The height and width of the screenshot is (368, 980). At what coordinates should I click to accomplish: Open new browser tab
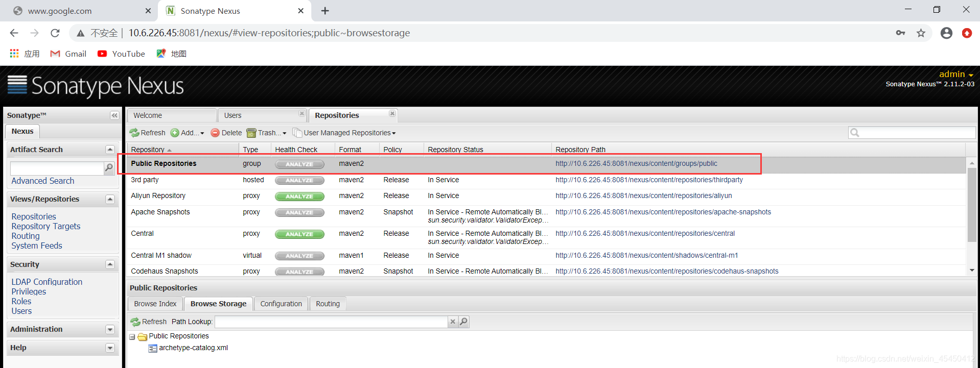325,11
